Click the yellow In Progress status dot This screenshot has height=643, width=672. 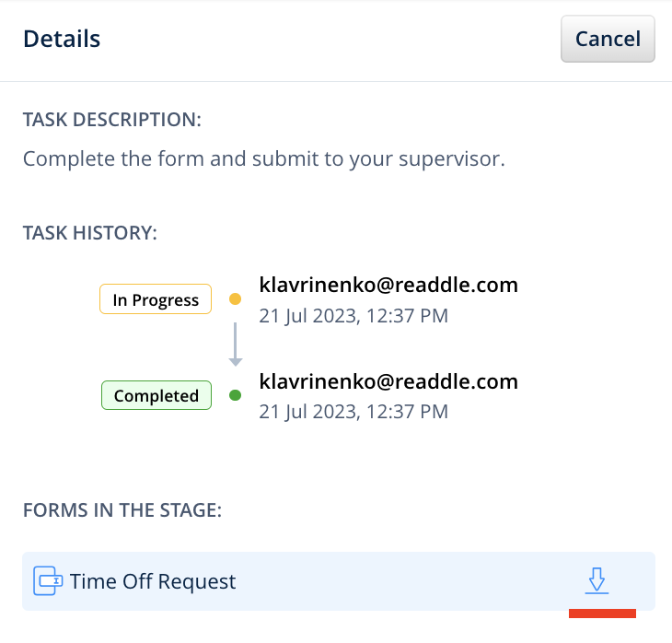point(235,299)
